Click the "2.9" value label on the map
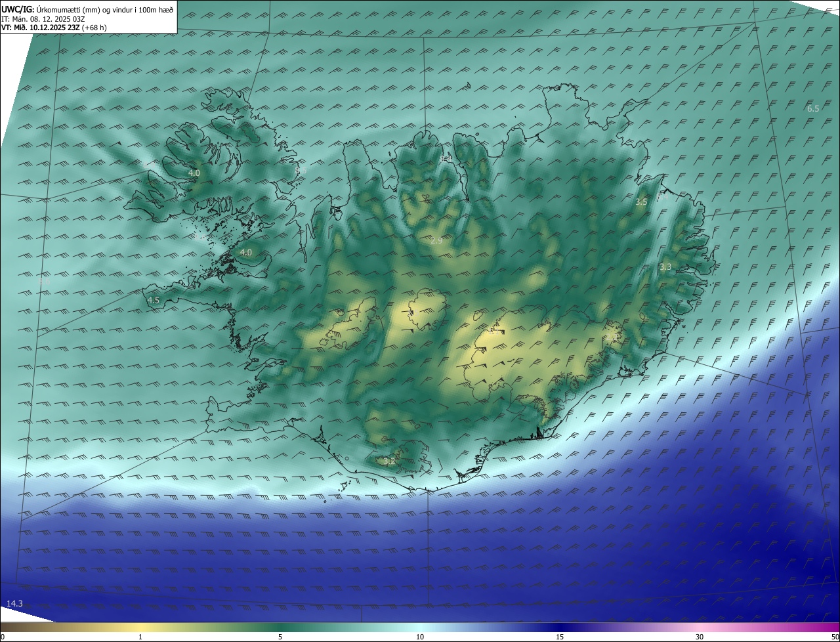840x642 pixels. click(436, 241)
